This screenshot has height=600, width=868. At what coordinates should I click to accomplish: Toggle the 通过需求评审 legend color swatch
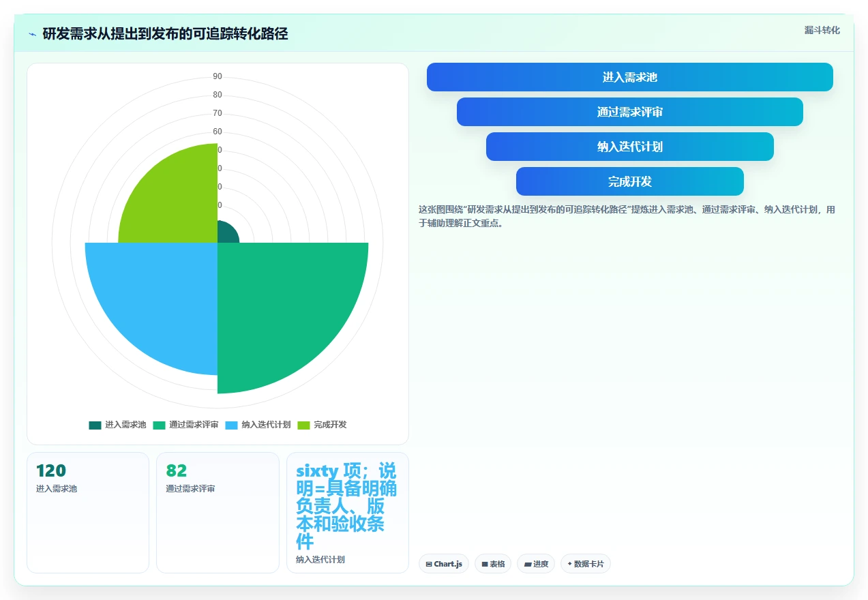click(160, 425)
